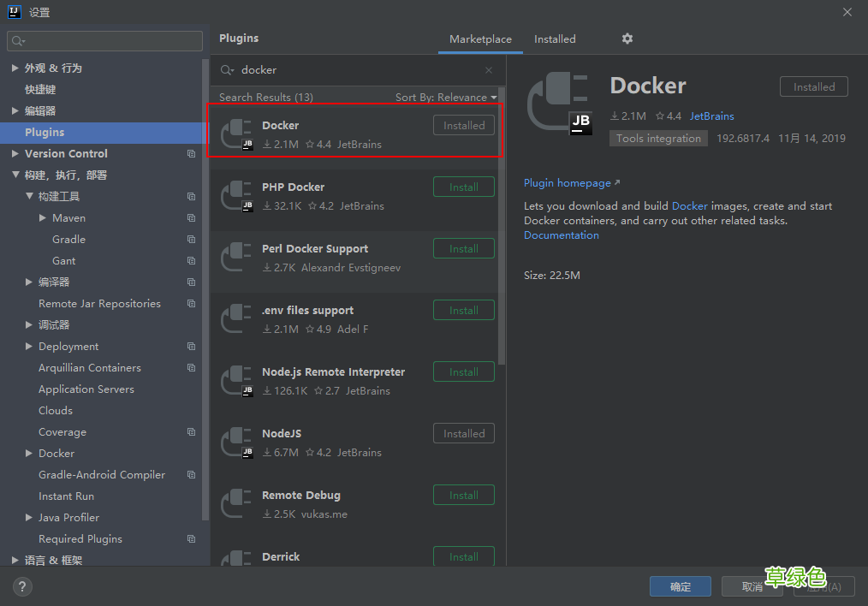The height and width of the screenshot is (606, 868).
Task: Click the Perl Docker Support plugin icon
Action: point(236,258)
